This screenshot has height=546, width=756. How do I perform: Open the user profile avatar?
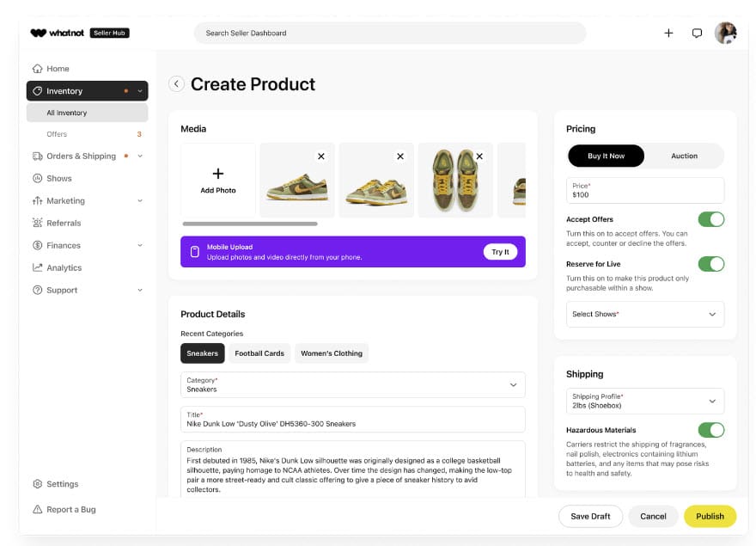(726, 33)
